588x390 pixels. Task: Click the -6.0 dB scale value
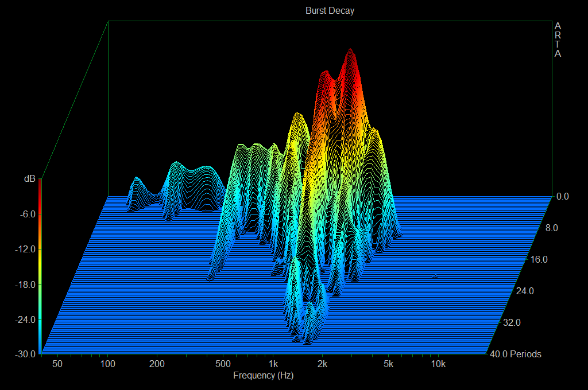click(28, 214)
